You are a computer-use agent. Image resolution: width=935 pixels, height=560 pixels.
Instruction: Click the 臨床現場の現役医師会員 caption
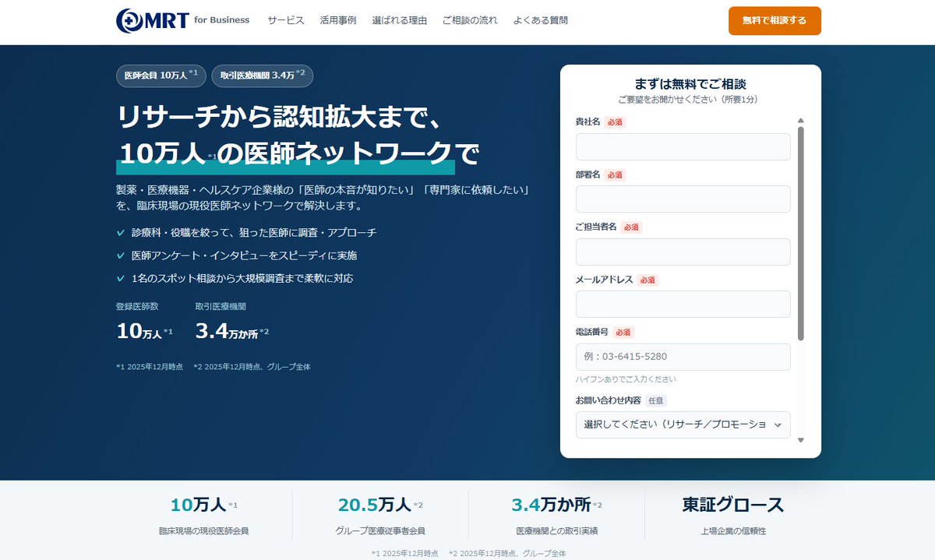(x=203, y=531)
